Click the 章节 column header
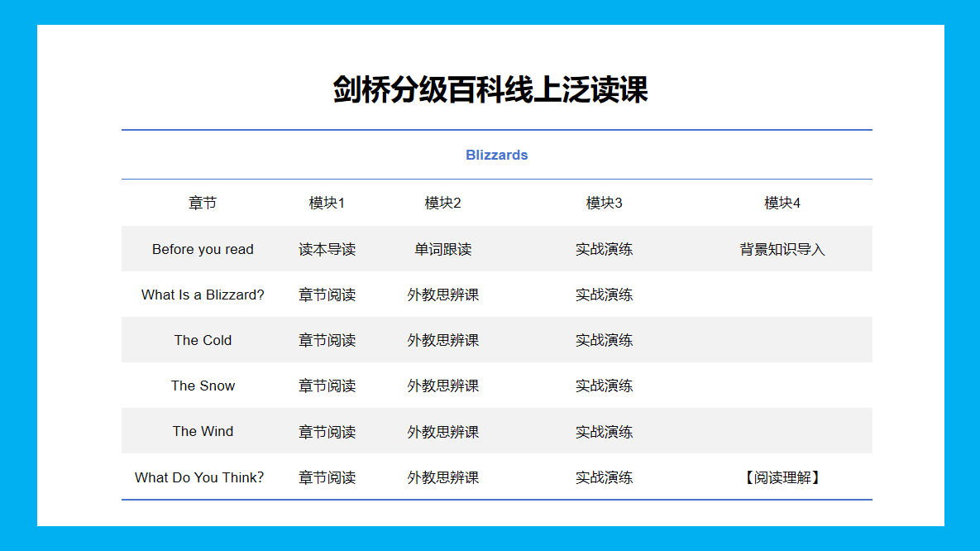The image size is (980, 551). [203, 202]
